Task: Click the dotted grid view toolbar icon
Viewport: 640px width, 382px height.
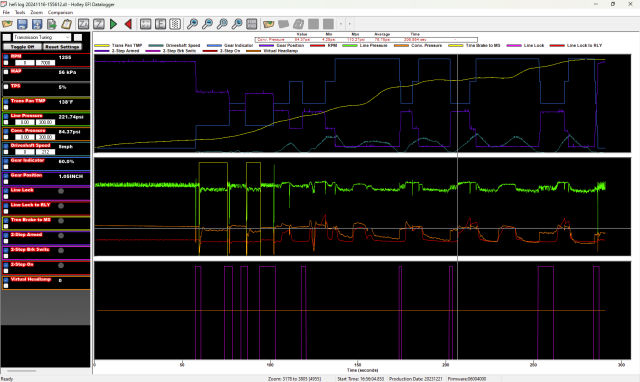Action: point(175,24)
